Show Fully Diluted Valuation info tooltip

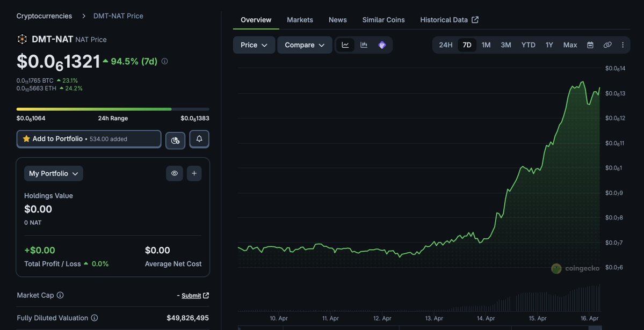[94, 318]
